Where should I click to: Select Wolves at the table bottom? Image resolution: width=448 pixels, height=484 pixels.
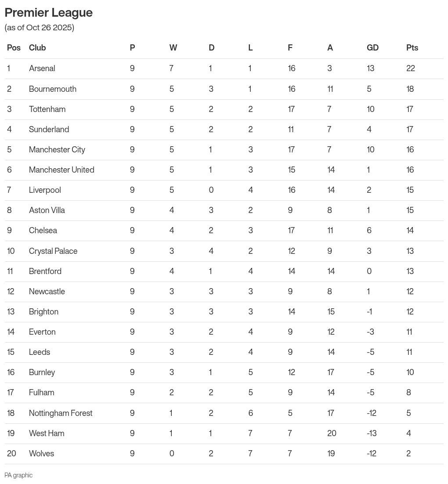pos(41,453)
